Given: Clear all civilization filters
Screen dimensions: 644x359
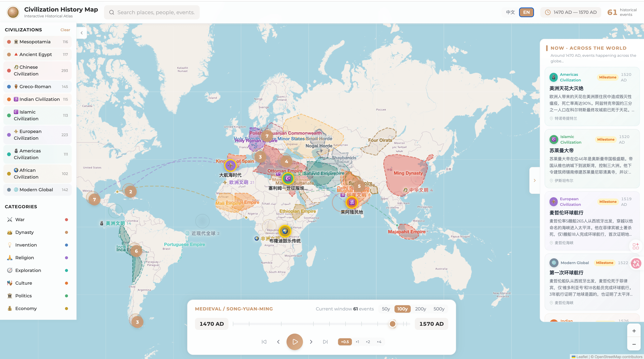Looking at the screenshot, I should [x=65, y=30].
